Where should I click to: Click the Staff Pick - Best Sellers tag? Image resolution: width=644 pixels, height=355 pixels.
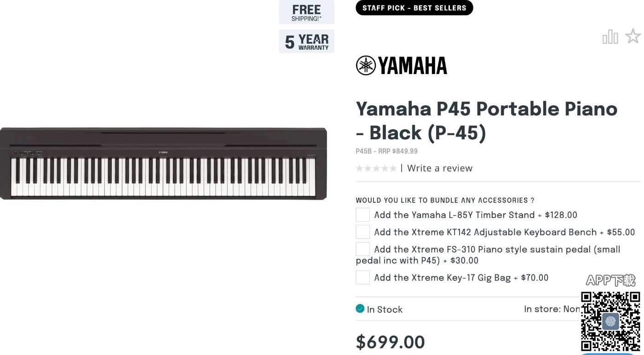coord(414,8)
